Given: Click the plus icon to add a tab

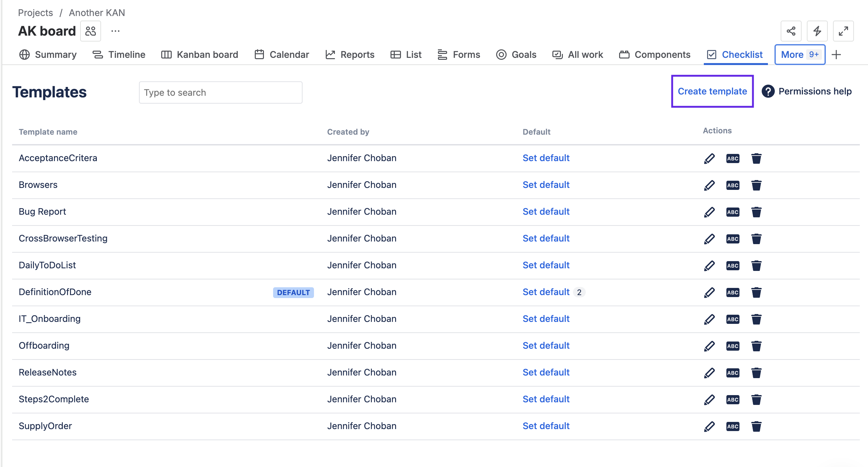Looking at the screenshot, I should (836, 55).
